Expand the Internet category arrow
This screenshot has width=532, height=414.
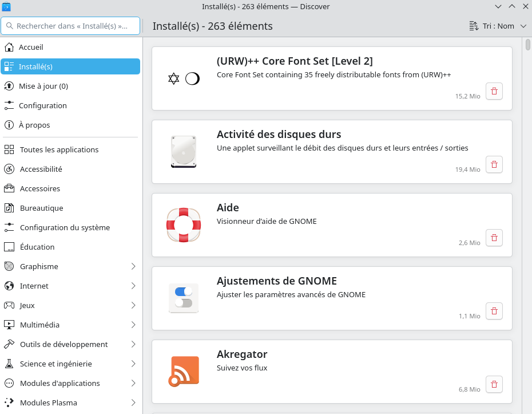(133, 286)
